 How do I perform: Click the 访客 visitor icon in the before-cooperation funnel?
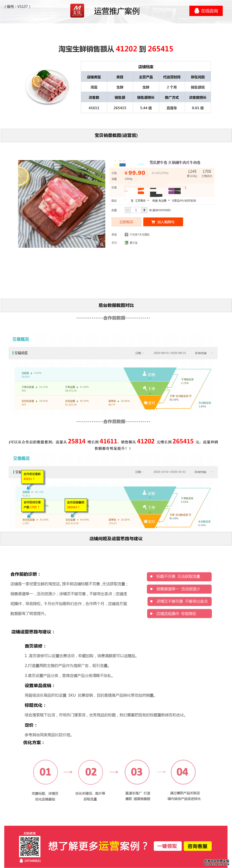pos(145,374)
